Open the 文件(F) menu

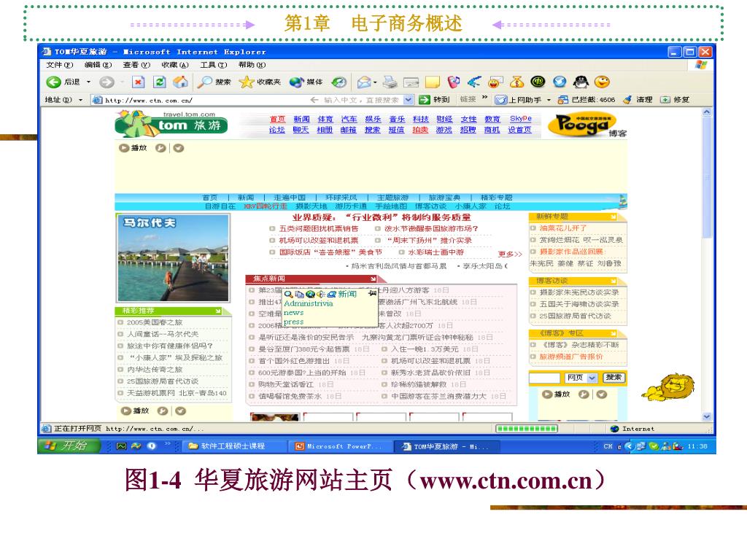tap(60, 65)
